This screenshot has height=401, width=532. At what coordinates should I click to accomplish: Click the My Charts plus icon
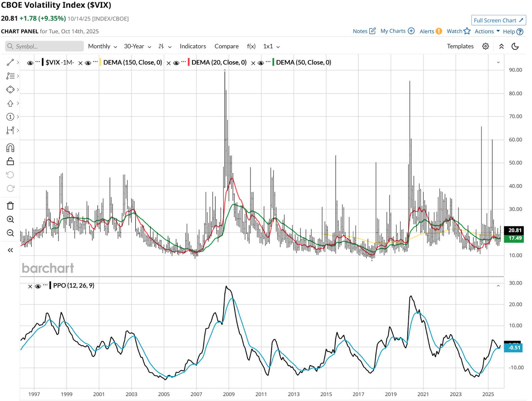click(411, 31)
